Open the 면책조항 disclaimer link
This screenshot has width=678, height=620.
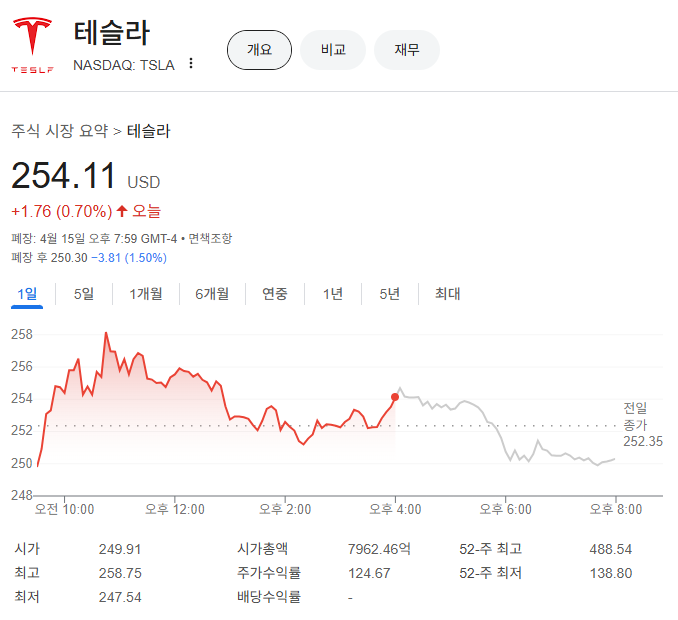click(211, 238)
